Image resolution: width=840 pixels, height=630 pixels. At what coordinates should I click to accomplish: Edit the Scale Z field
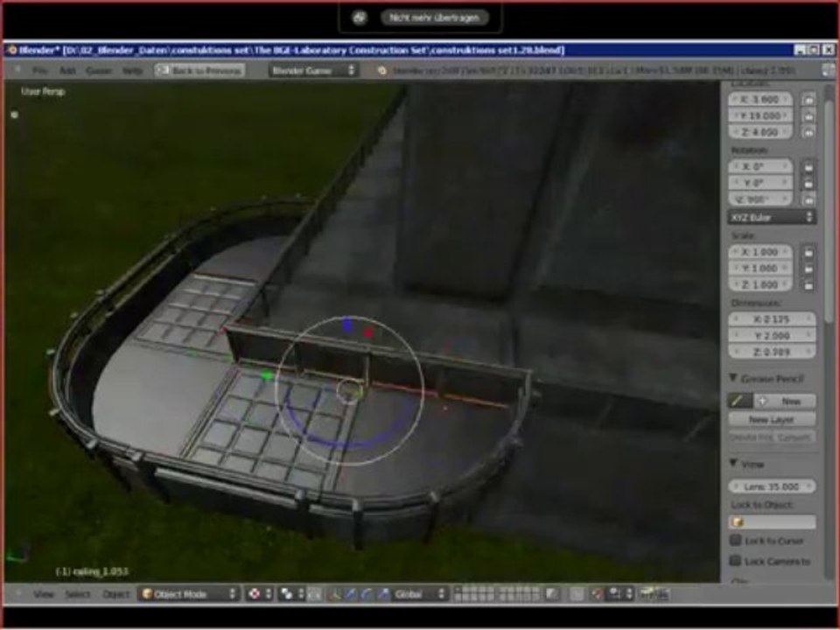(759, 284)
